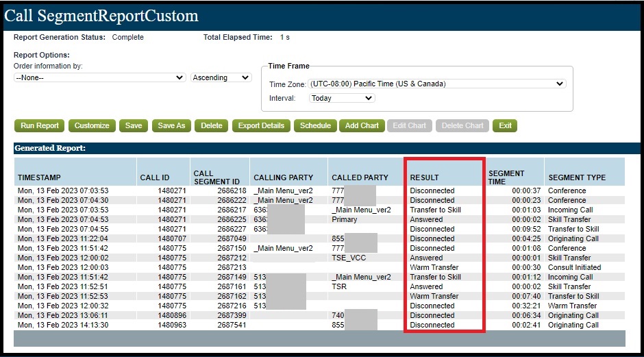Click the Run Report button
The height and width of the screenshot is (357, 644).
coord(40,125)
